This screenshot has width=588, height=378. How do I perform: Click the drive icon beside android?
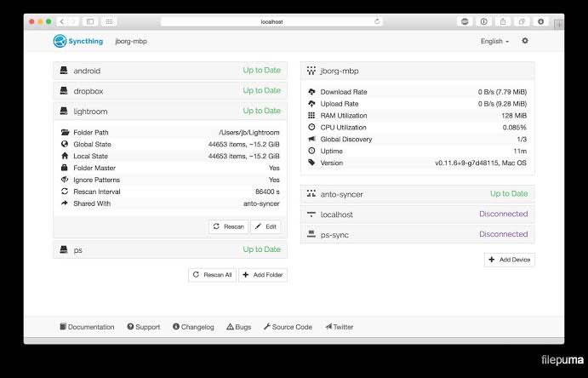pos(64,70)
